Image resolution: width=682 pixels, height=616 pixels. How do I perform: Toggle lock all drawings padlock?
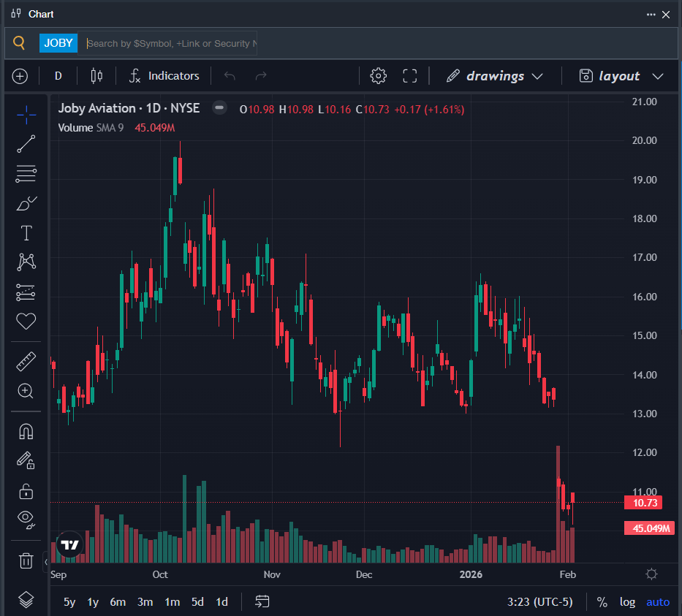click(x=26, y=491)
